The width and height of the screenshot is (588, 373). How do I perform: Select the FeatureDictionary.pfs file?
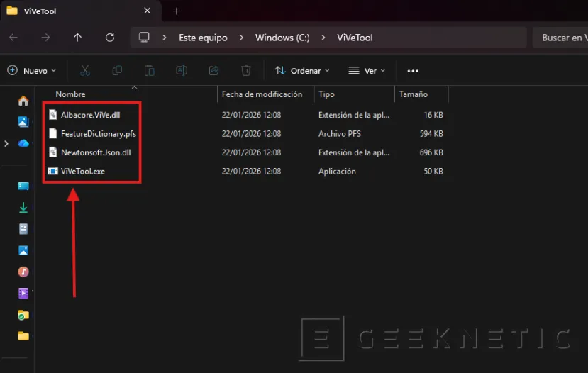(99, 134)
